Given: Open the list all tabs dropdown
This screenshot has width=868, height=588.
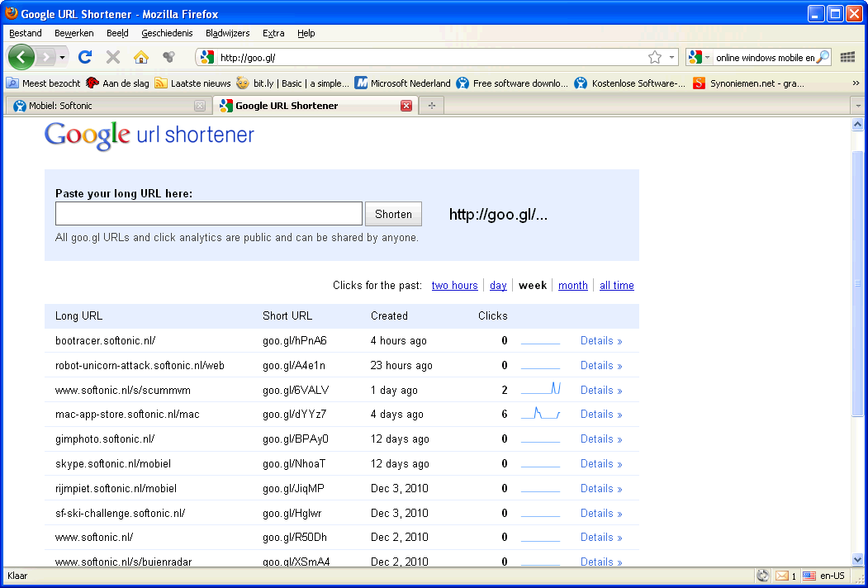Looking at the screenshot, I should click(858, 106).
